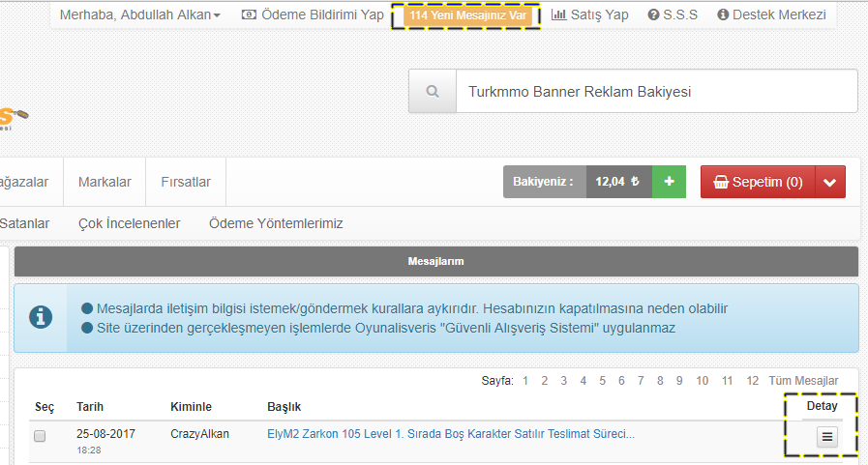Go to message page 12

pos(752,381)
